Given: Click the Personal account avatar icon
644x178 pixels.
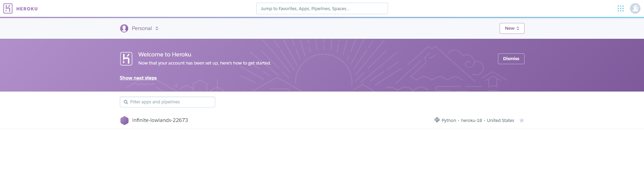Looking at the screenshot, I should [x=124, y=28].
